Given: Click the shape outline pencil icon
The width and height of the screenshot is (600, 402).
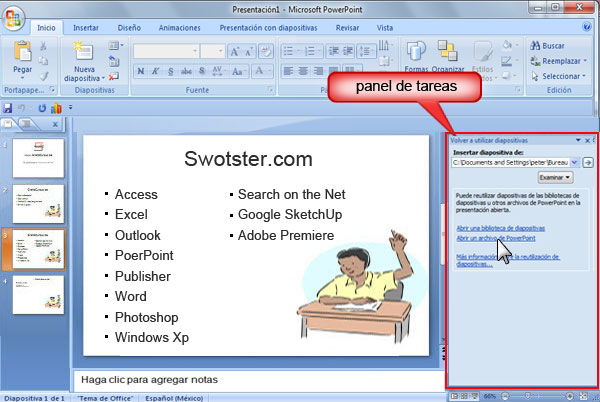Looking at the screenshot, I should [x=507, y=61].
